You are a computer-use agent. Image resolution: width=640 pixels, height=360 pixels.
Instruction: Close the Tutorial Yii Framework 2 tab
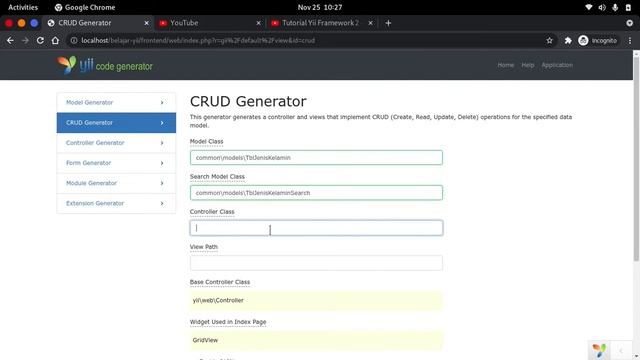tap(370, 23)
